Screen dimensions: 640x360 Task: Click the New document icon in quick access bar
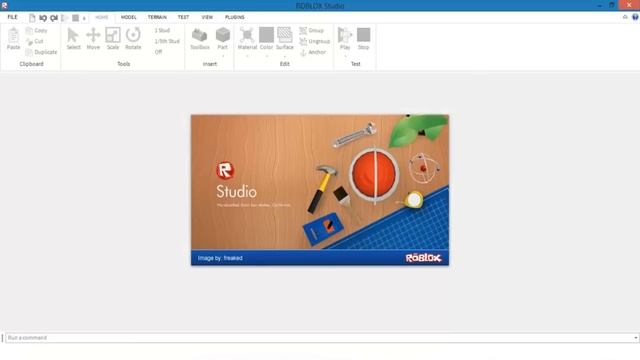[x=32, y=18]
